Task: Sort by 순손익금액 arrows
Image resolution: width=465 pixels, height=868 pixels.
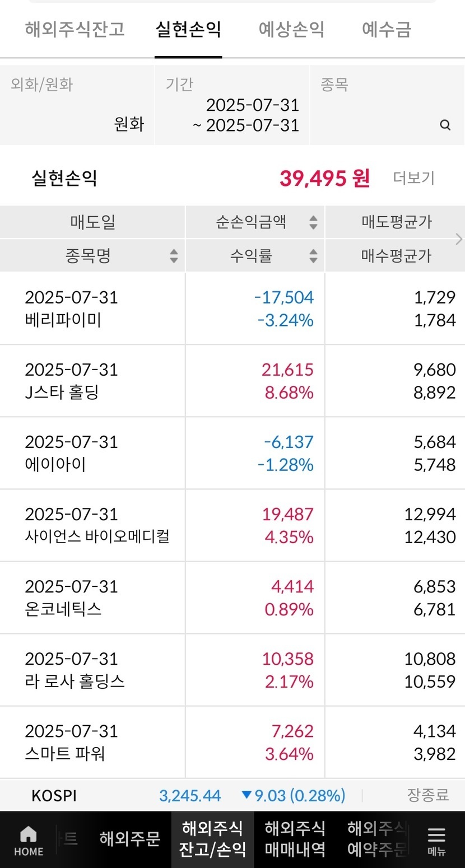Action: point(314,222)
